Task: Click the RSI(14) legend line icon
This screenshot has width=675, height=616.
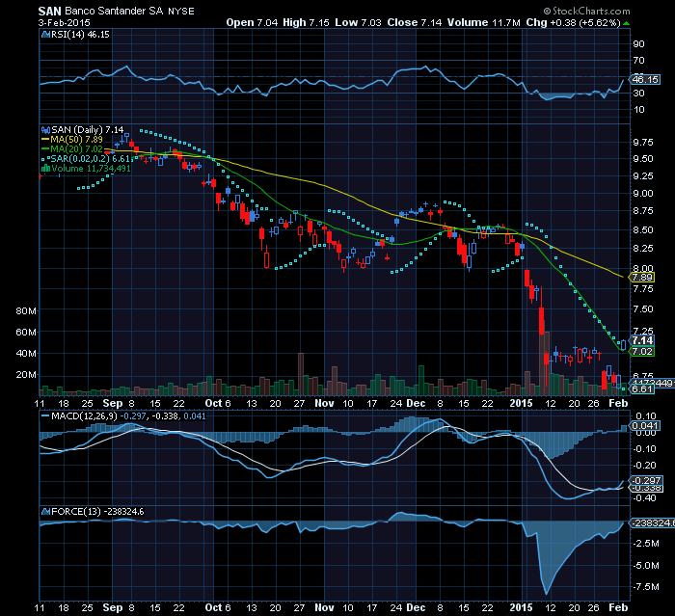Action: (x=45, y=35)
